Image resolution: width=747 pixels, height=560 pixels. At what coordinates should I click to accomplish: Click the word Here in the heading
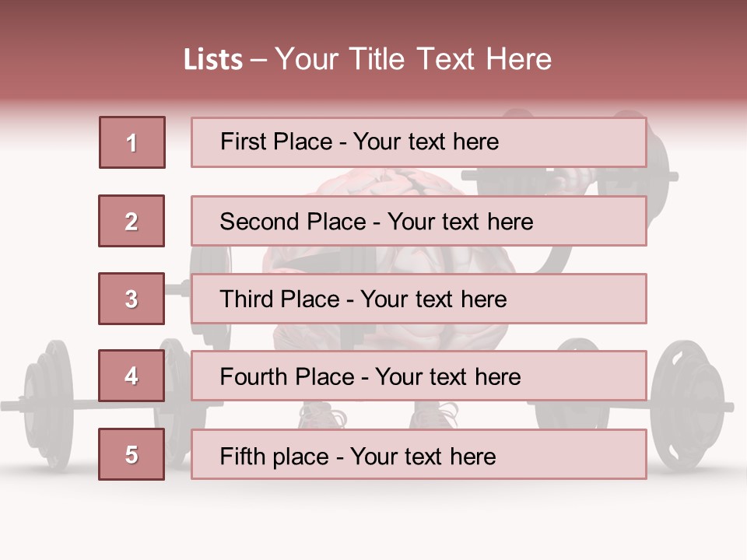519,59
